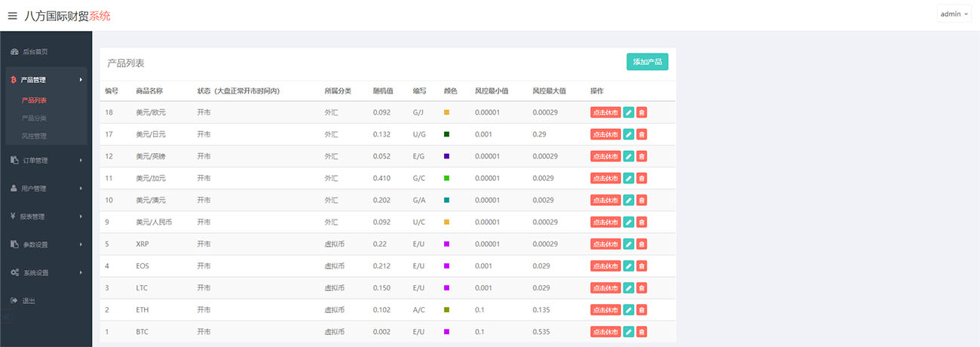Open the admin user dropdown
Screen dimensions: 980x347
(954, 14)
